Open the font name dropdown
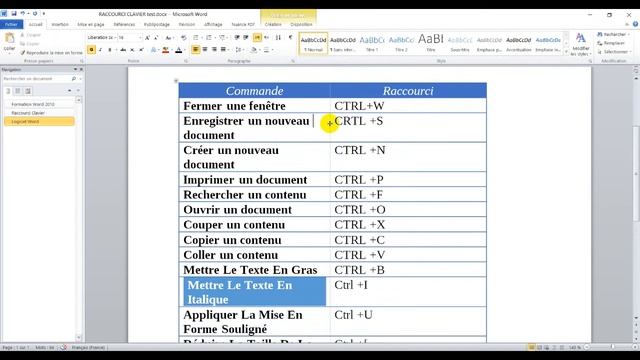640x360 pixels. [115, 38]
